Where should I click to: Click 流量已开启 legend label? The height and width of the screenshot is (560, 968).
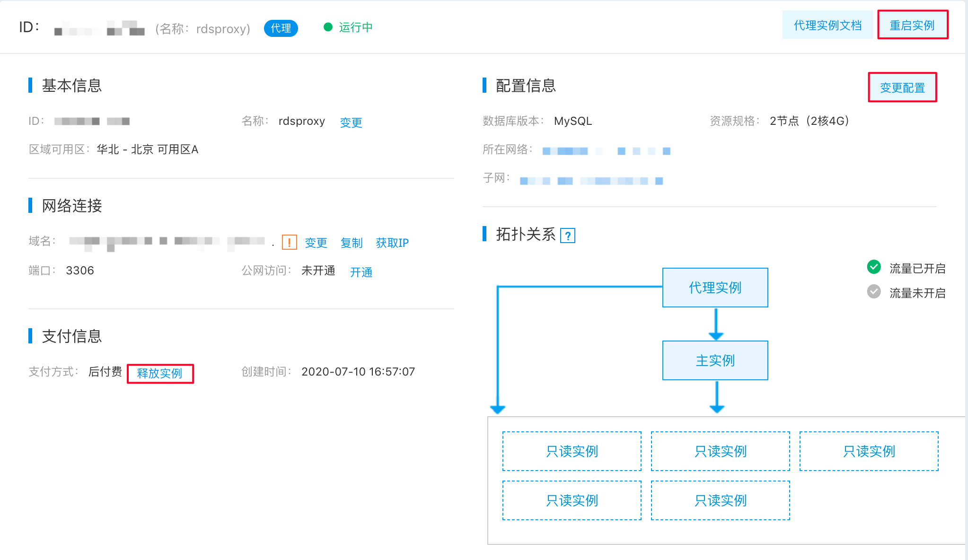tap(917, 269)
